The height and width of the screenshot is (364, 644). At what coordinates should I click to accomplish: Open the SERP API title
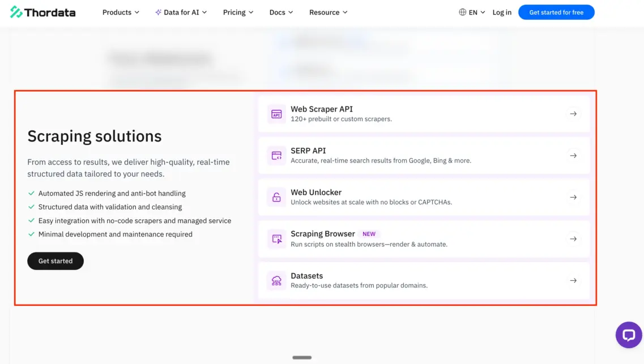tap(308, 151)
